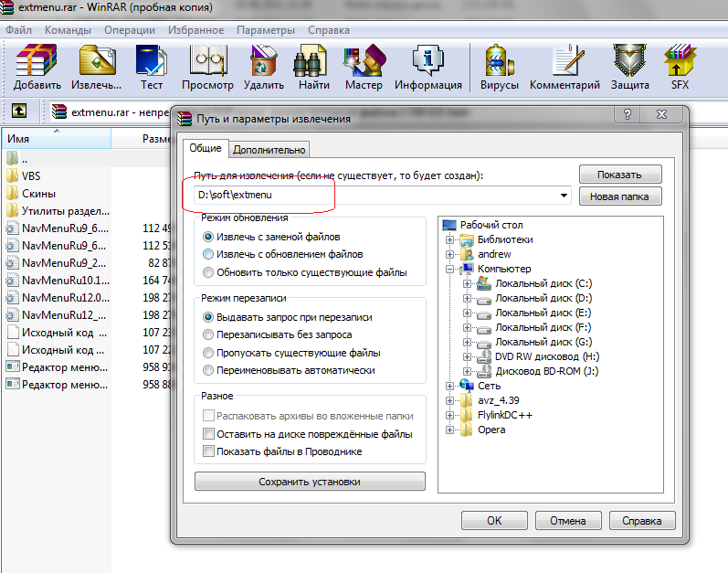The height and width of the screenshot is (573, 728).
Task: Select Извлечь с обновлением файлов option
Action: tap(283, 254)
